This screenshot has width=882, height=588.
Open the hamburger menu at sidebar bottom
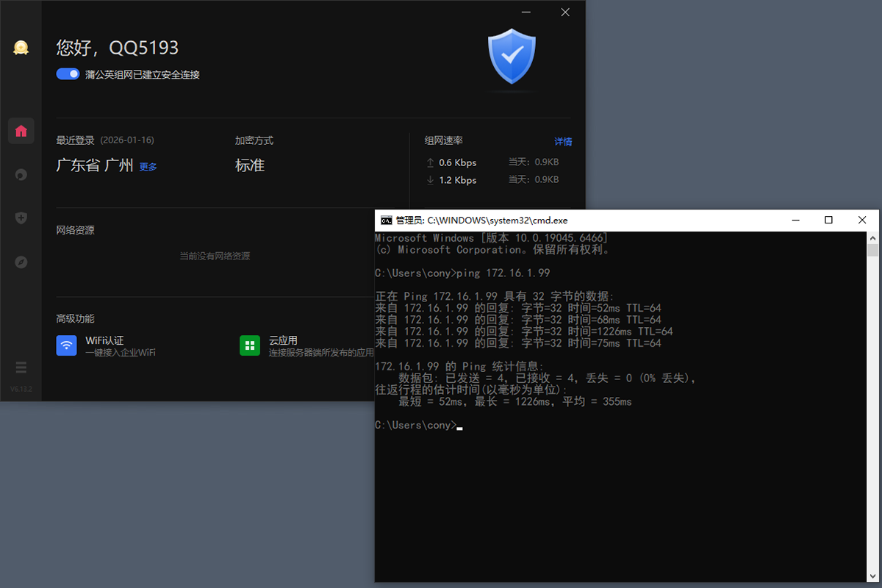(x=21, y=367)
